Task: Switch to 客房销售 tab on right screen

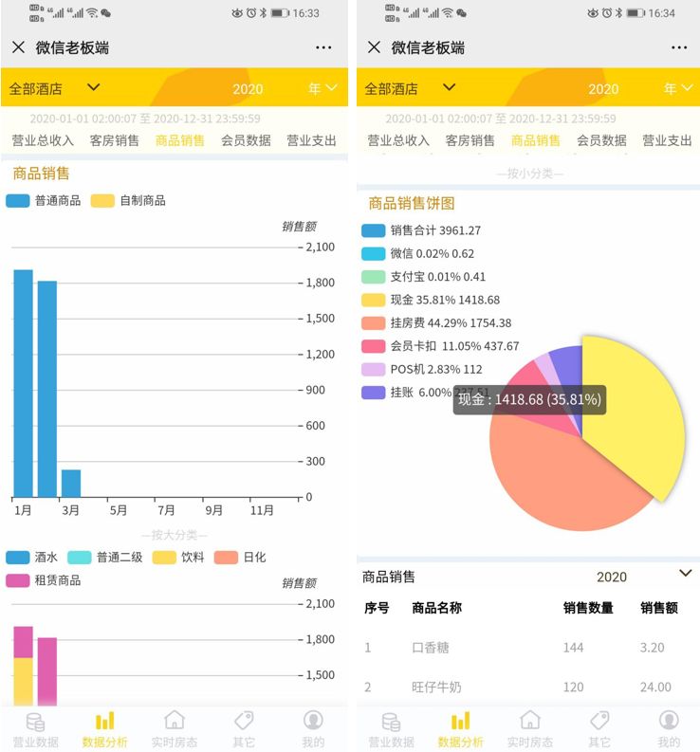Action: (470, 140)
